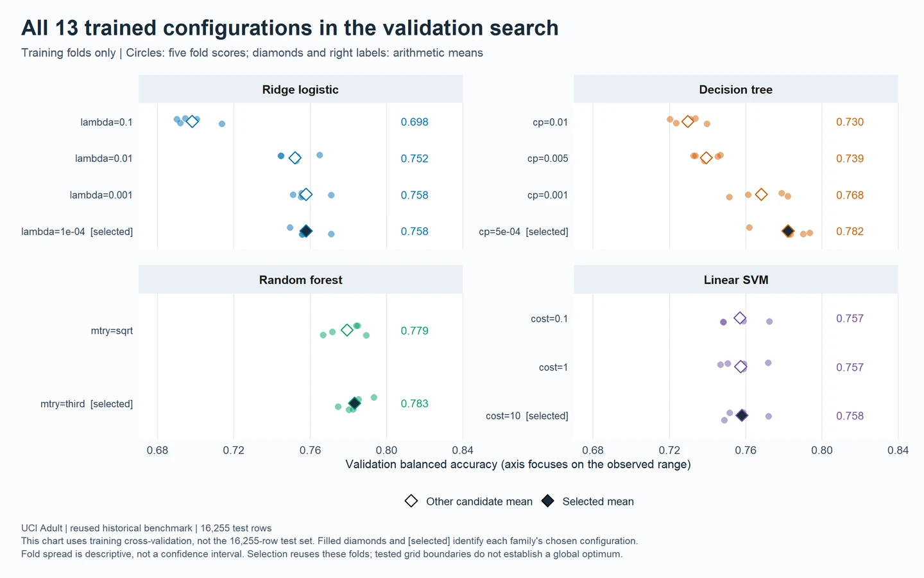Screen dimensions: 924x578
Task: Click the 0.783 random forest mean label
Action: (415, 403)
